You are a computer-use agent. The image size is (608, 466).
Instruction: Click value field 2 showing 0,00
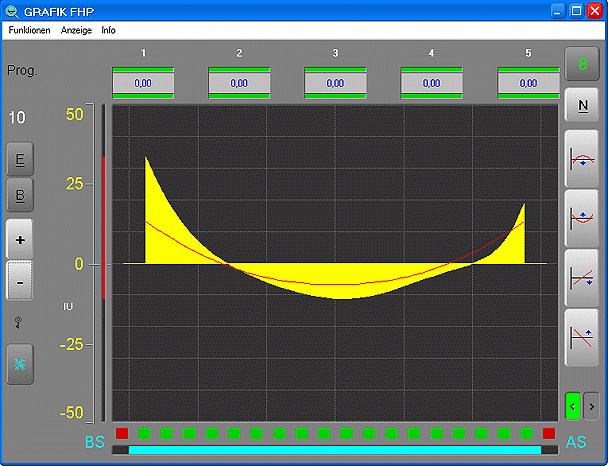pyautogui.click(x=239, y=83)
